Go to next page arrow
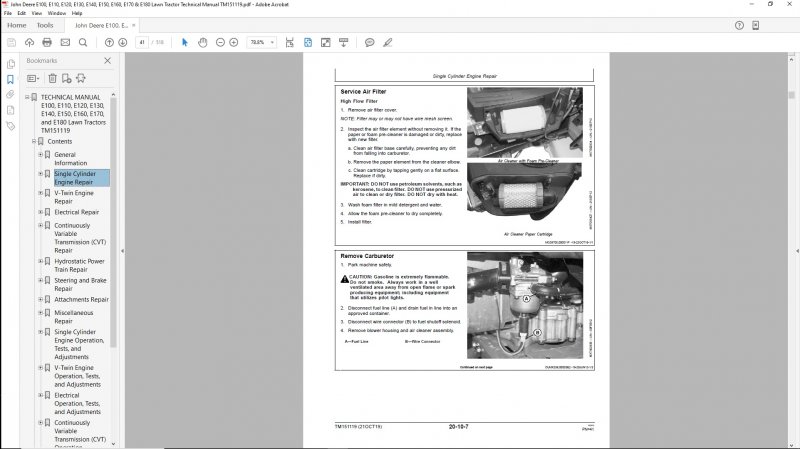Viewport: 800px width, 449px height. 122,42
